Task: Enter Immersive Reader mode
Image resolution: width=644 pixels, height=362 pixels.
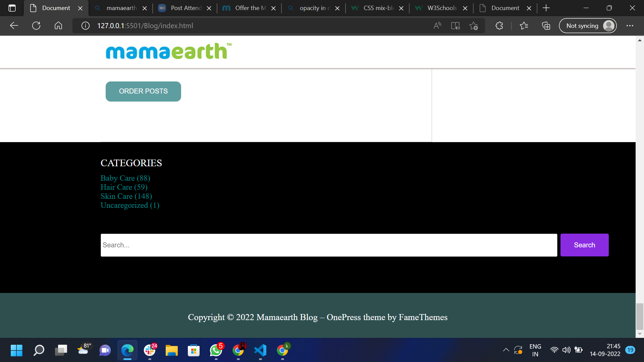Action: tap(455, 25)
